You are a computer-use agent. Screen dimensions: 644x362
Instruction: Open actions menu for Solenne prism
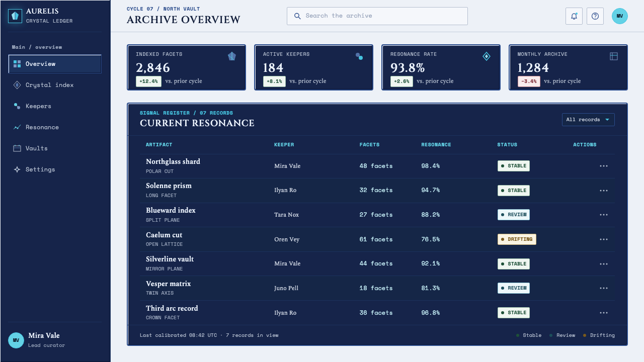click(x=604, y=191)
